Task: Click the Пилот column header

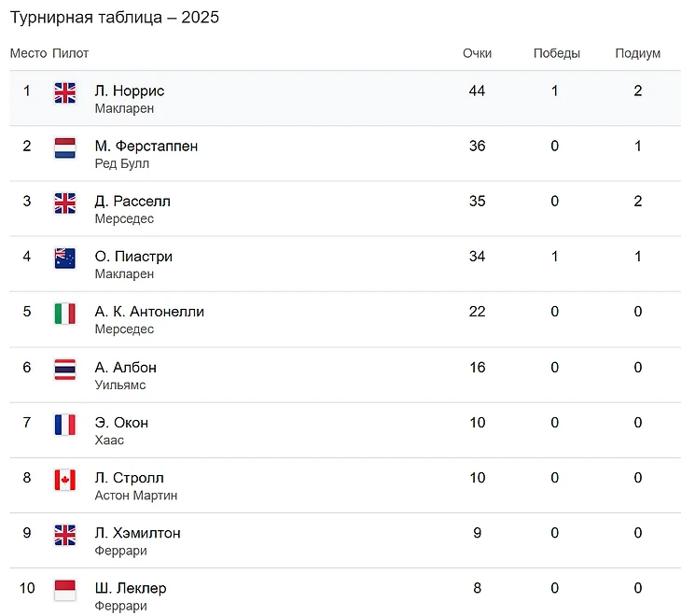Action: [x=71, y=53]
